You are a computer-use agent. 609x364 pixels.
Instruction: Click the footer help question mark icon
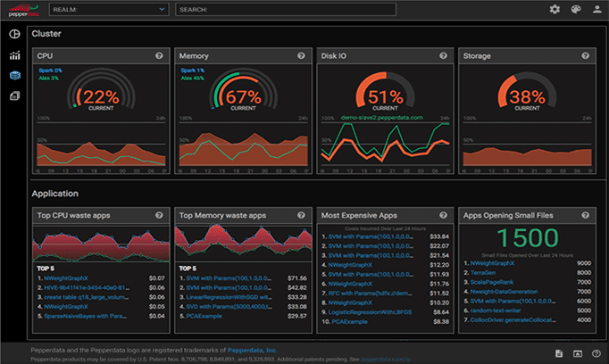[x=596, y=353]
